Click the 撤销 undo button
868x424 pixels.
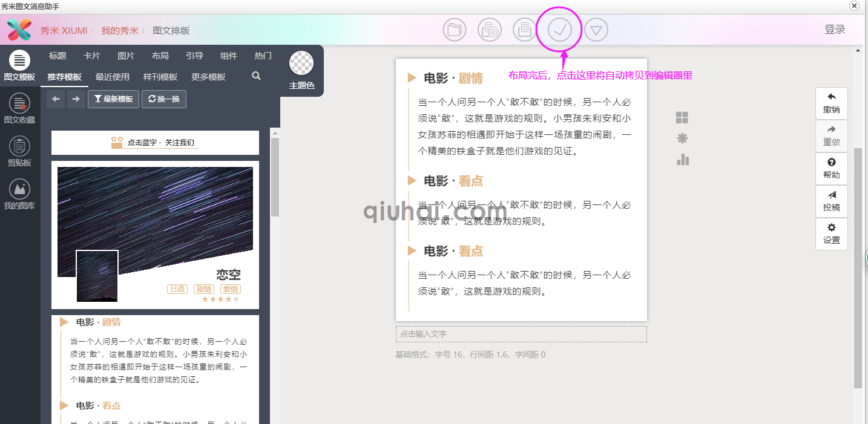pos(831,102)
